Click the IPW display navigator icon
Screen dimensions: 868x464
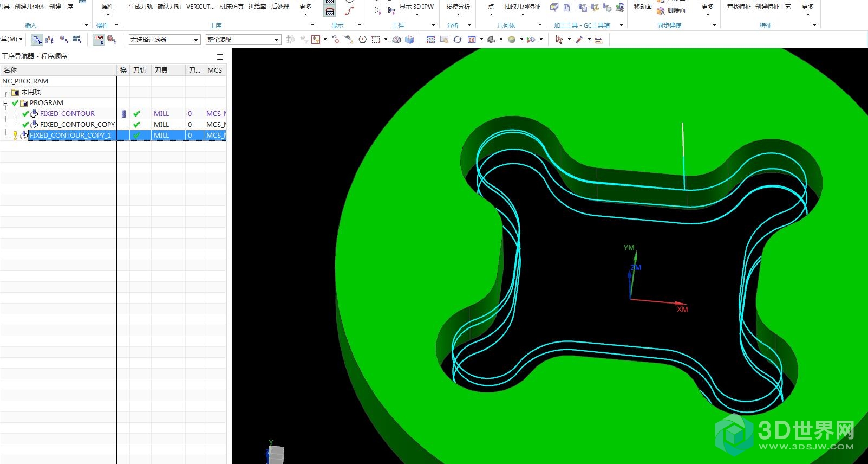tap(112, 40)
